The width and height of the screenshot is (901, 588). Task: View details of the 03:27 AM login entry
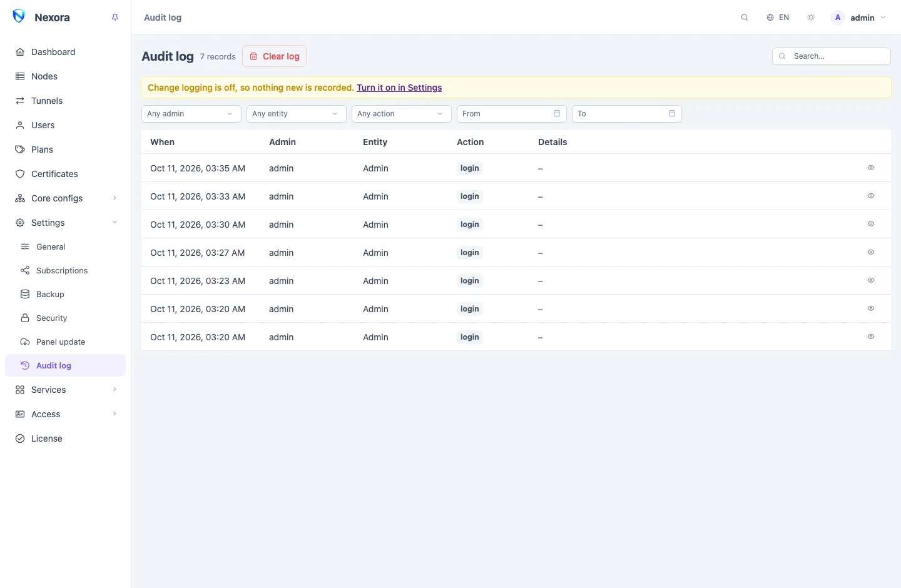click(871, 252)
